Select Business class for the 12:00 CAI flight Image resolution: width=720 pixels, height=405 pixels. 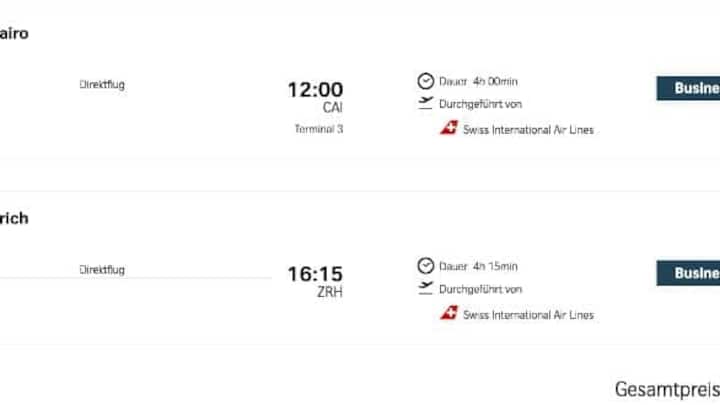[689, 88]
